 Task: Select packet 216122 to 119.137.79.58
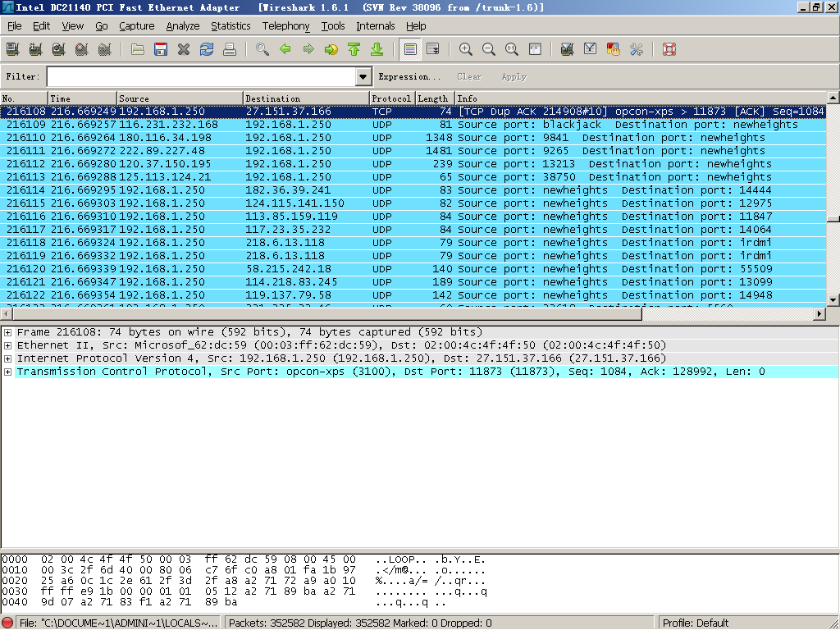(x=413, y=295)
